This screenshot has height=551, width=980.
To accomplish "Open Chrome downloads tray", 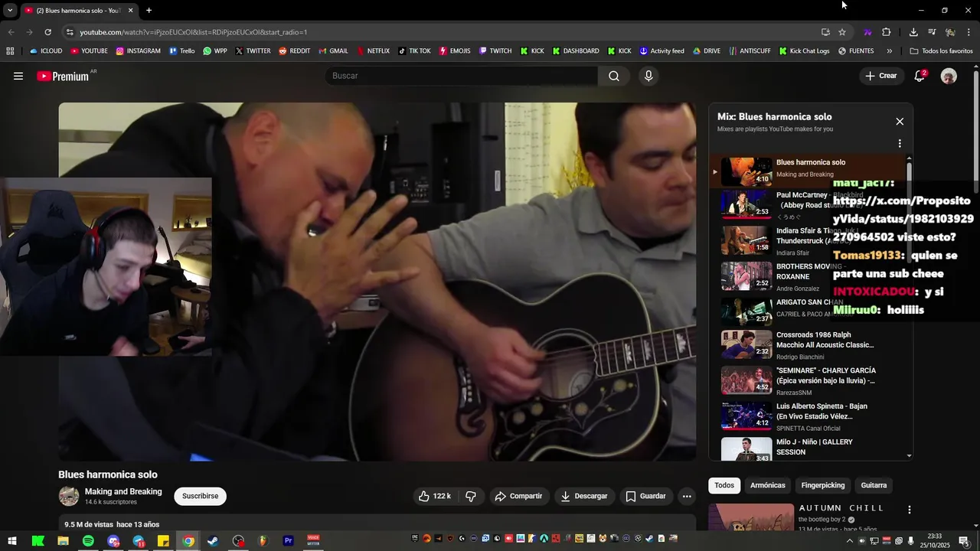I will click(x=913, y=32).
